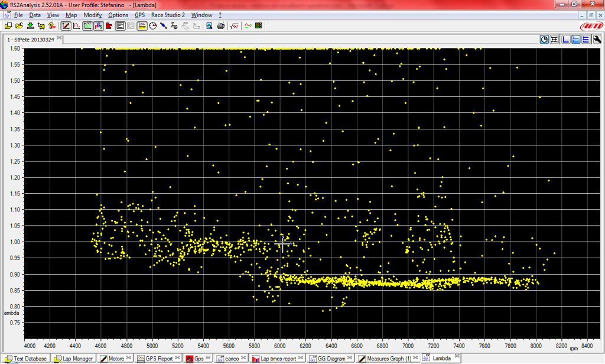Click the application icon left of File
This screenshot has width=605, height=364.
[x=7, y=15]
